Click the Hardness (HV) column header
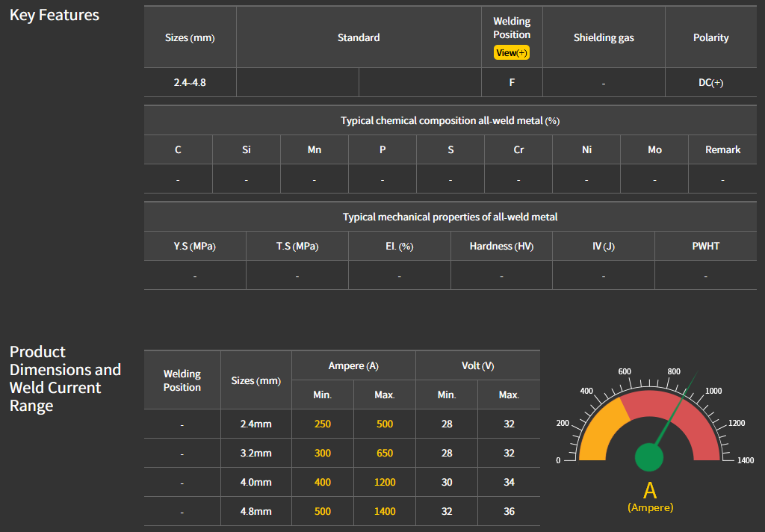The image size is (765, 532). point(501,247)
